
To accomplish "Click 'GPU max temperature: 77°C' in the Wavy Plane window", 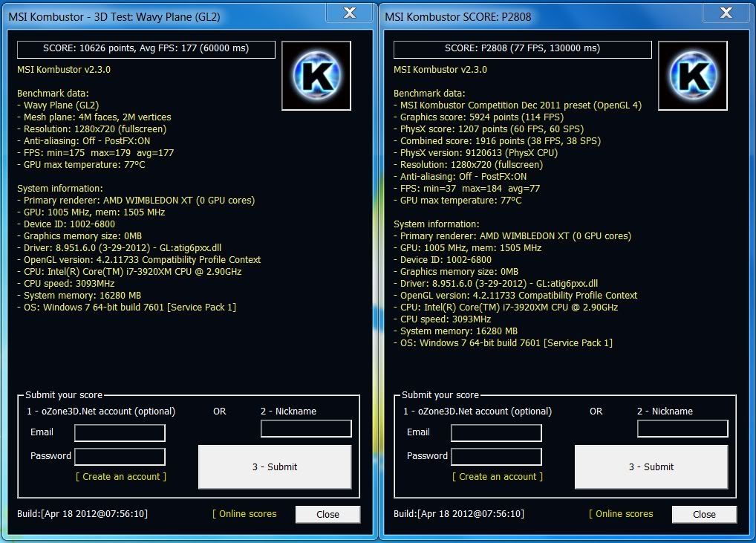I will (81, 165).
